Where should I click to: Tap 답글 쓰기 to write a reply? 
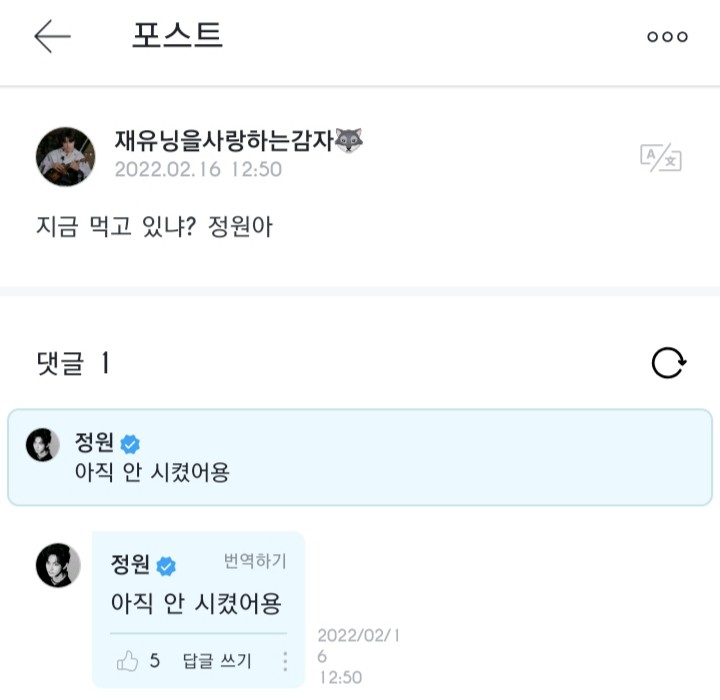click(x=217, y=661)
